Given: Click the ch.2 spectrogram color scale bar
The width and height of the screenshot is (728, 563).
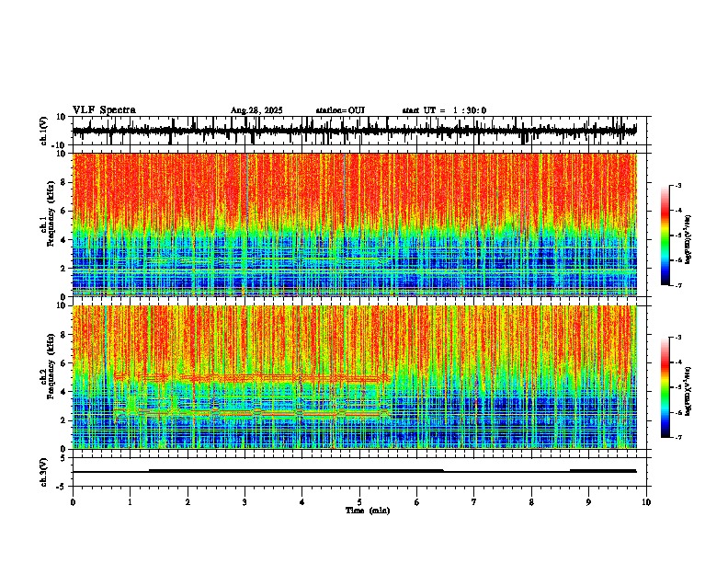Looking at the screenshot, I should click(x=665, y=387).
